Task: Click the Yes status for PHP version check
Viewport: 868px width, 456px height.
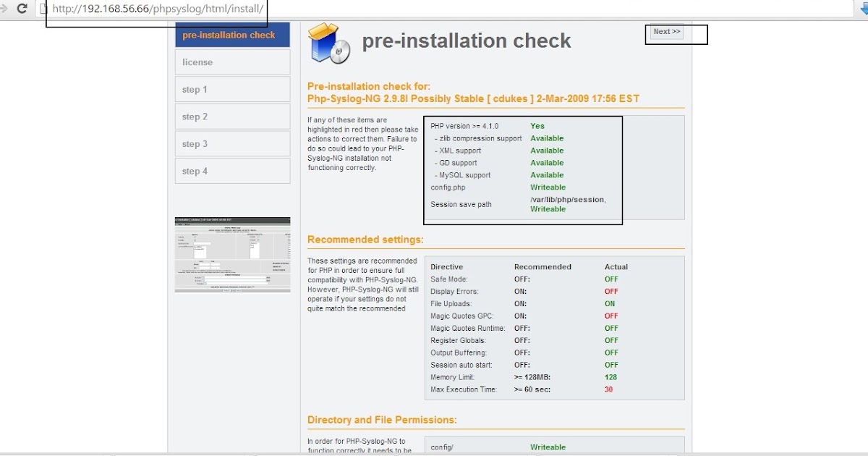Action: tap(537, 125)
